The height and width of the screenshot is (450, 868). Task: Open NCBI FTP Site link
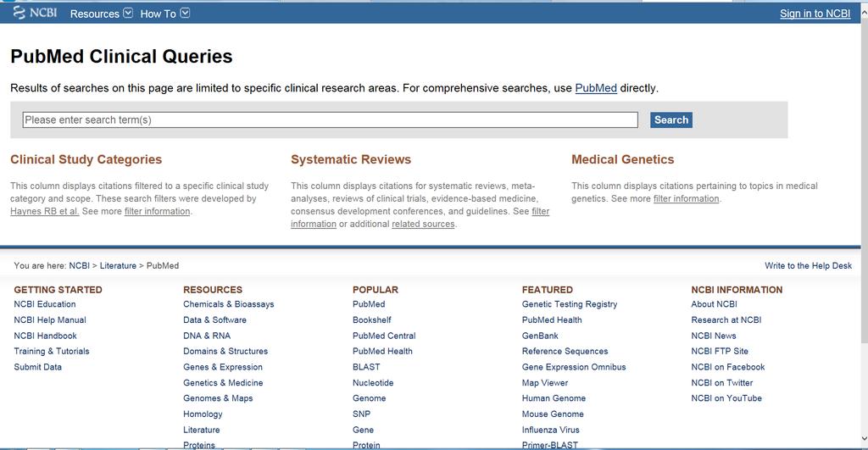720,351
